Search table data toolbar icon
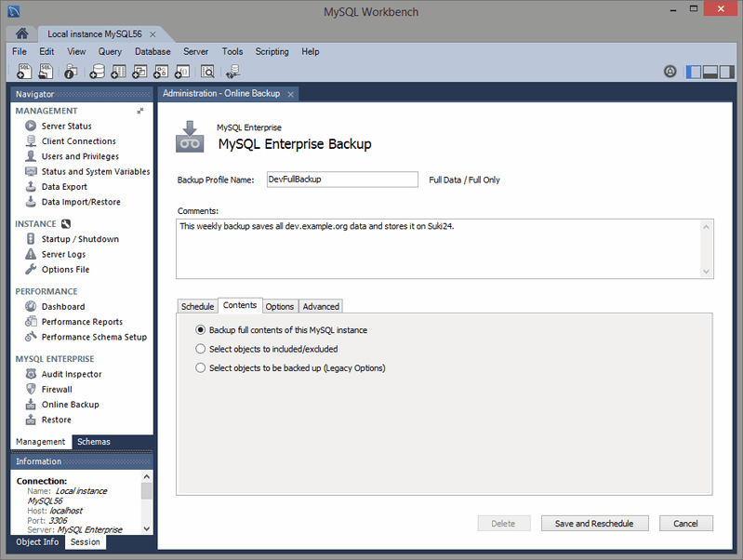Viewport: 743px width, 560px height. [207, 71]
